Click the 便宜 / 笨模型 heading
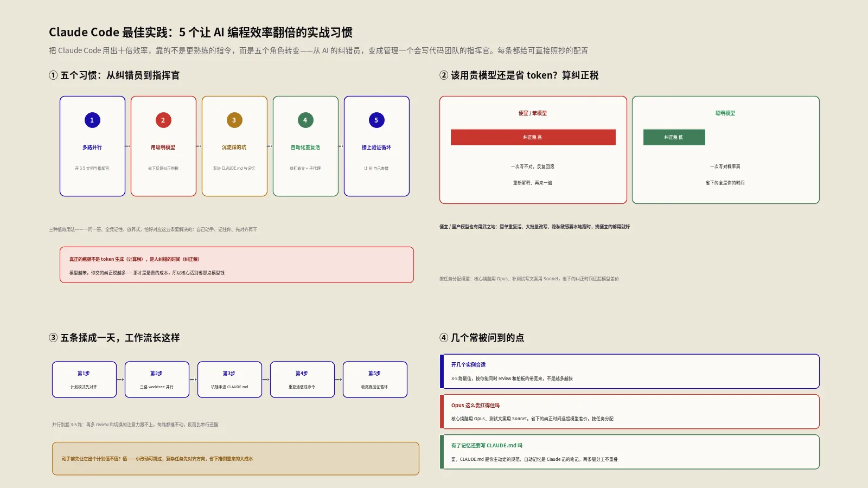Image resolution: width=868 pixels, height=488 pixels. point(533,113)
